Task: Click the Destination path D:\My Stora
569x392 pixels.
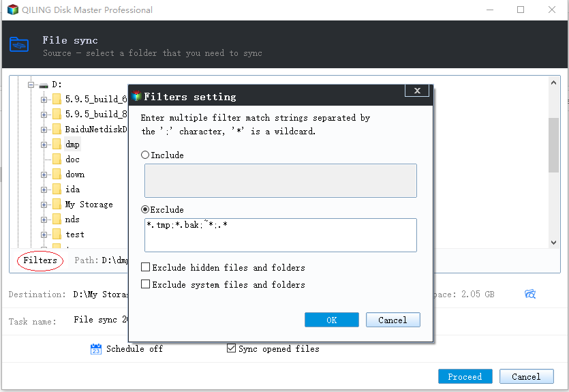Action: click(101, 295)
